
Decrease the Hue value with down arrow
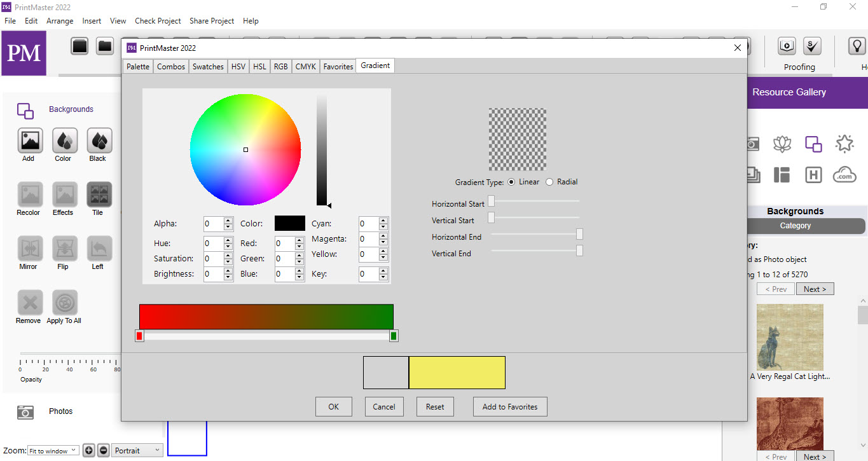[228, 247]
